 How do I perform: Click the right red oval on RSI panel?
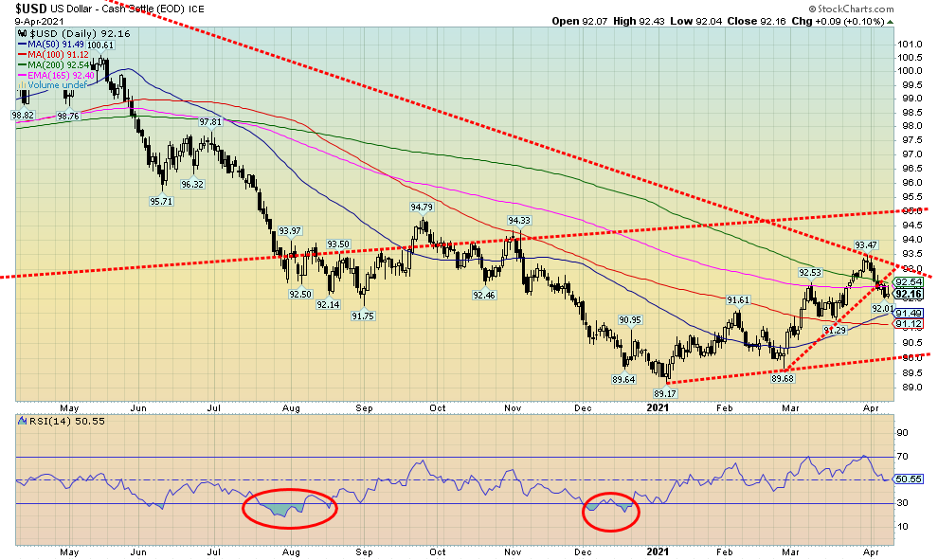(x=609, y=511)
